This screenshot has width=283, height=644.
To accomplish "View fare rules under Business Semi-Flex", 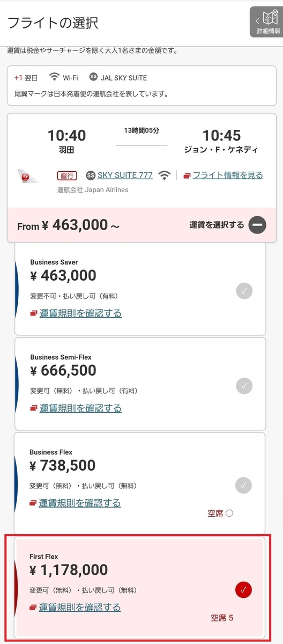I will [80, 408].
